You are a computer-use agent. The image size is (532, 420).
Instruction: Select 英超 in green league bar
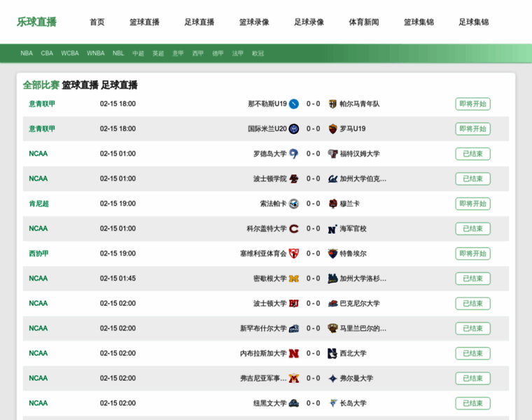point(158,53)
